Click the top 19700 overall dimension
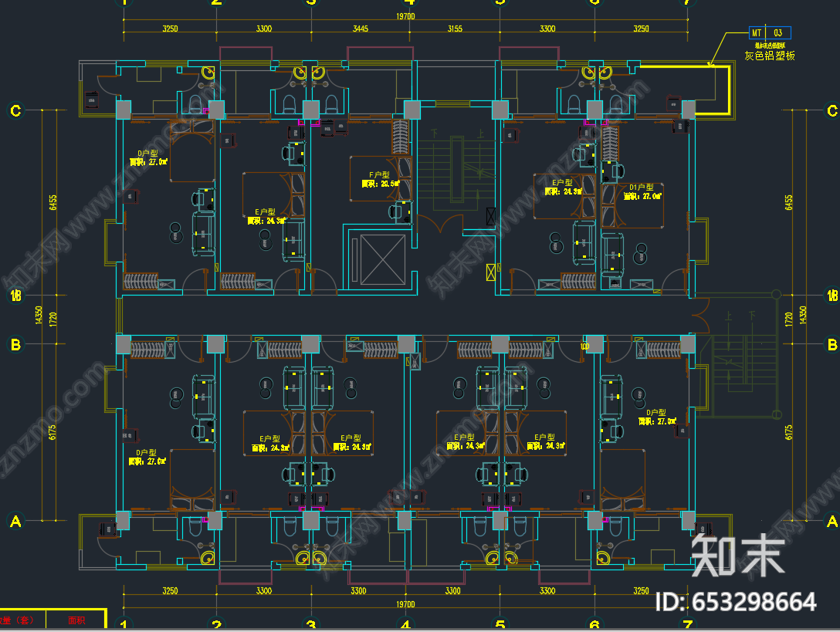Image resolution: width=840 pixels, height=632 pixels. pos(405,16)
